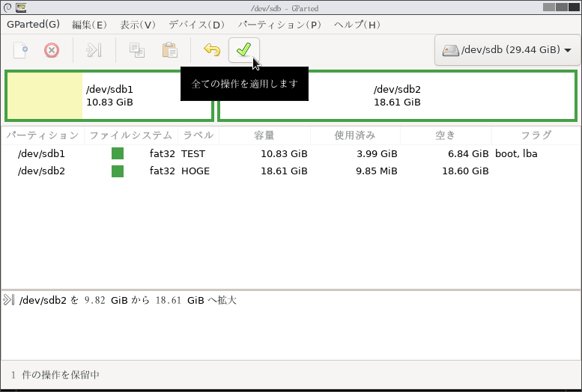
Task: Click the 6.84 GiB unused cell
Action: (x=468, y=153)
